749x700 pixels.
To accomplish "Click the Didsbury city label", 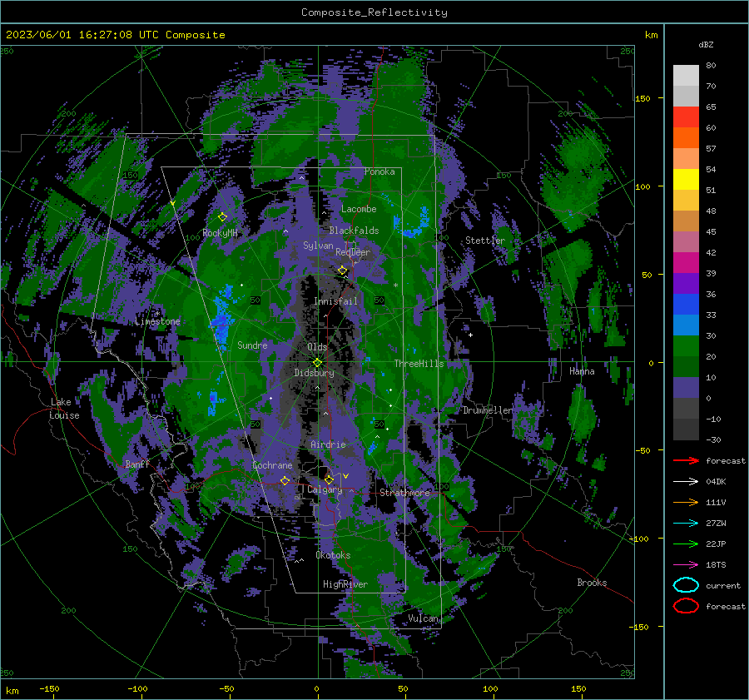I will (315, 373).
